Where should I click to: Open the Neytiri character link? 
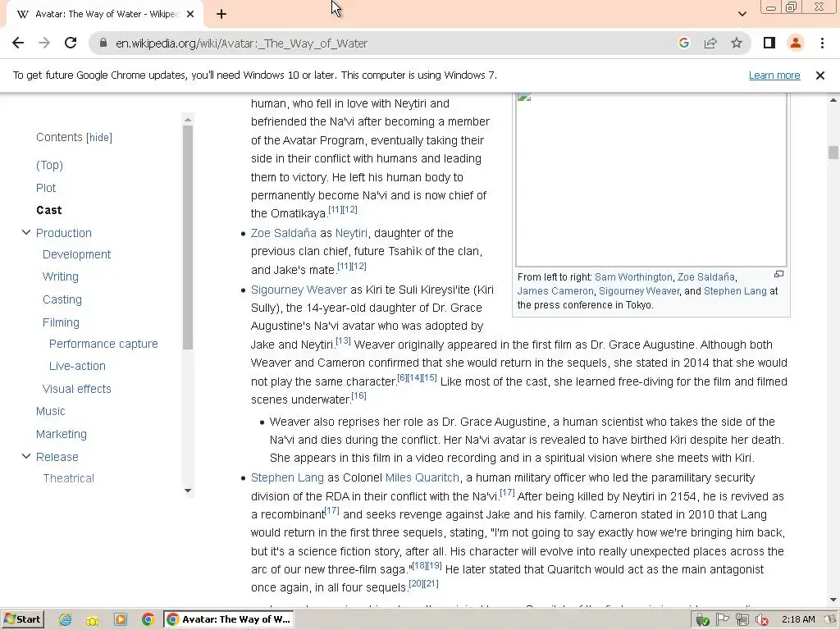click(x=351, y=233)
